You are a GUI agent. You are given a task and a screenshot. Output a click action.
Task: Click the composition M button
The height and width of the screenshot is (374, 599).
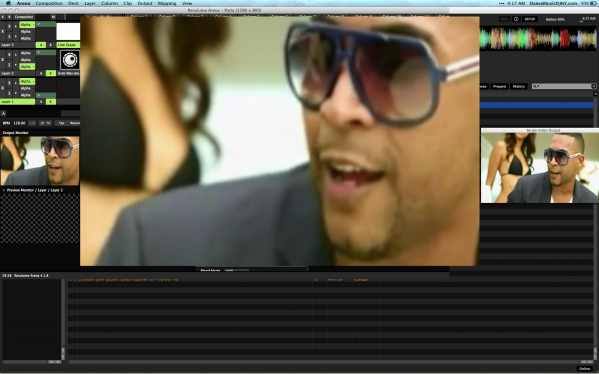(x=53, y=17)
